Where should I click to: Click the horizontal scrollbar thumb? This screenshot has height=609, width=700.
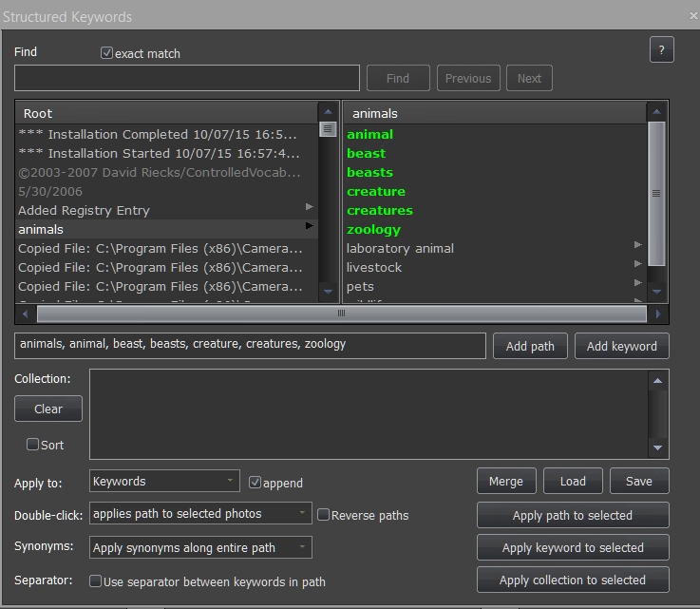click(x=342, y=314)
